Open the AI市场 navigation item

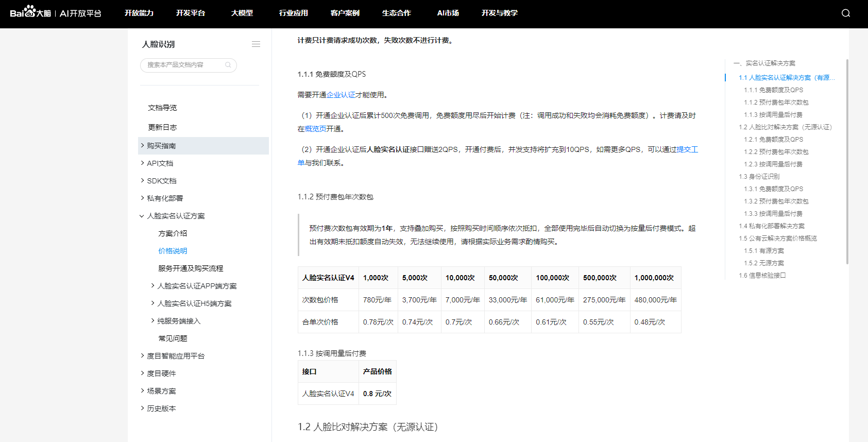[448, 13]
